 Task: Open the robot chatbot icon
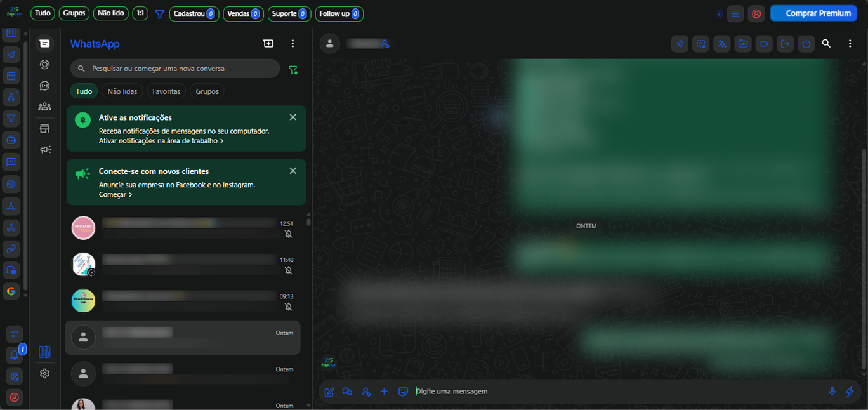click(11, 140)
